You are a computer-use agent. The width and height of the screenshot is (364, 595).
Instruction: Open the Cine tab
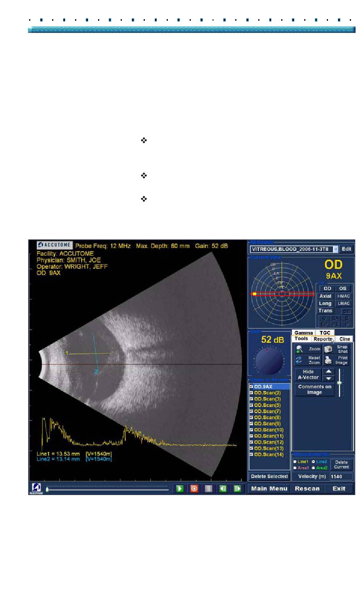click(344, 339)
